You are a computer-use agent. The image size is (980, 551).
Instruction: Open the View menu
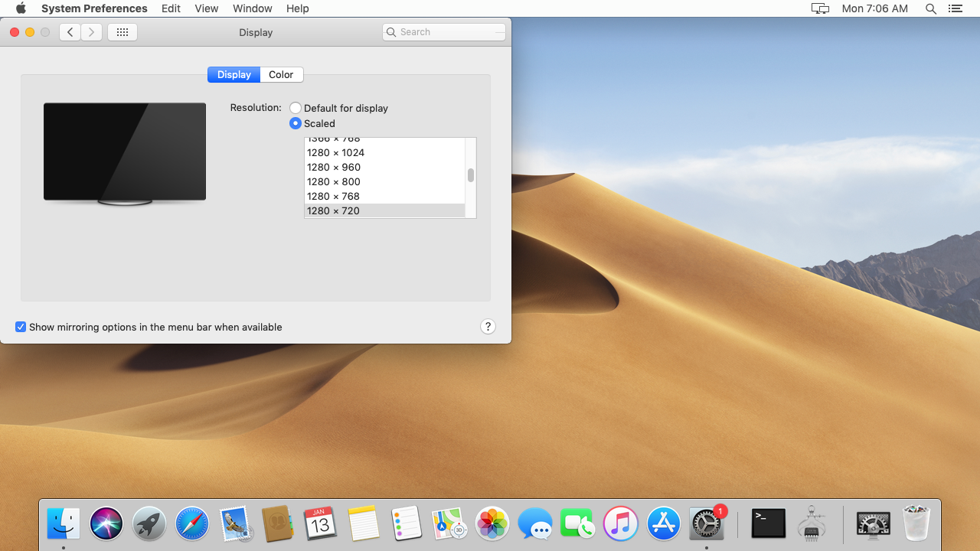pos(206,8)
